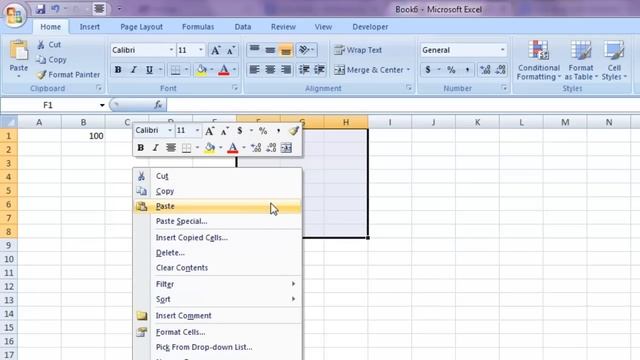Copy selection using ribbon Copy
The image size is (640, 360).
click(51, 60)
